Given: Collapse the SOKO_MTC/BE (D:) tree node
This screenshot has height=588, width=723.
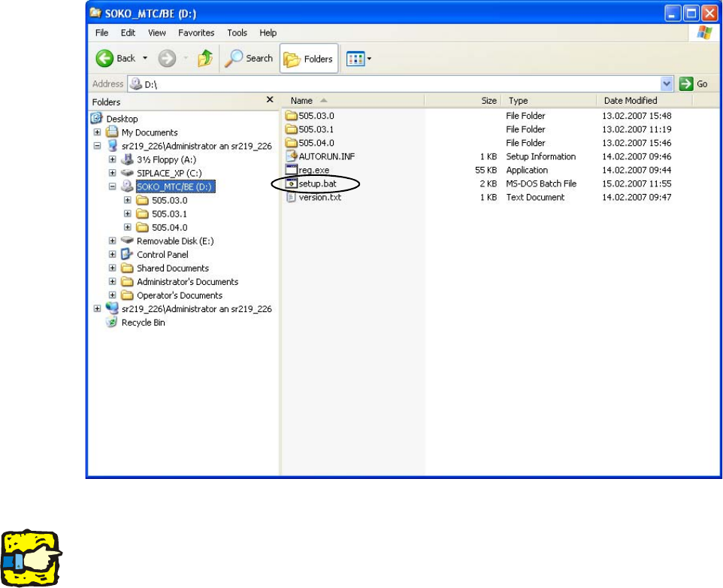Looking at the screenshot, I should pos(113,186).
